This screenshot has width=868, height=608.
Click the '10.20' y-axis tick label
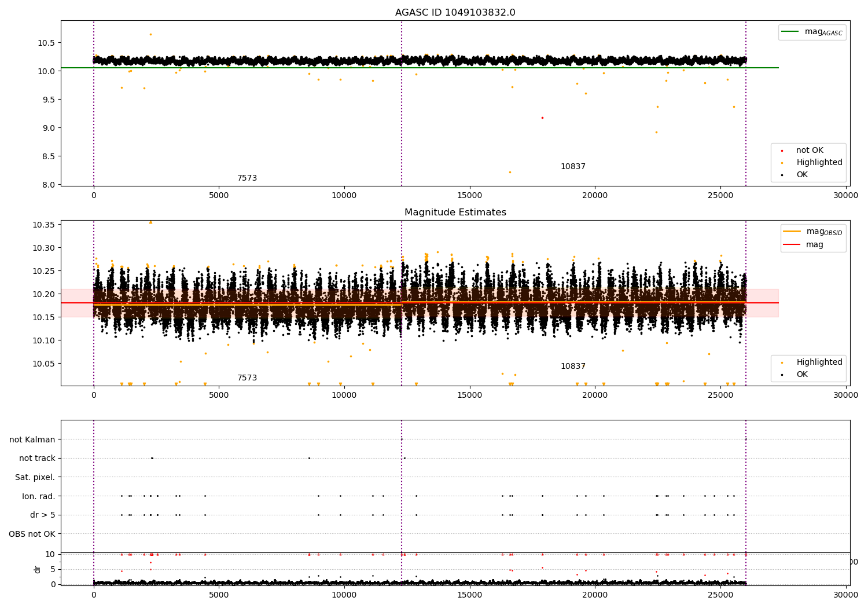point(44,294)
